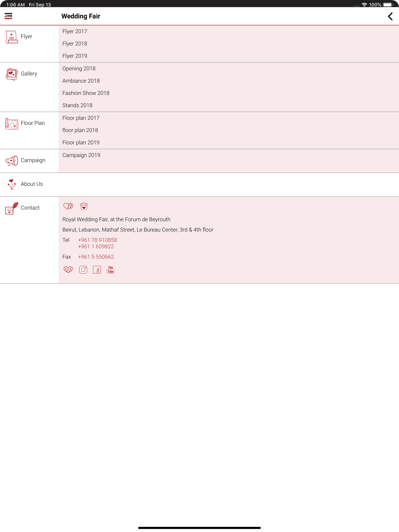Tap the Wedding Fair page title
Viewport: 399px width, 532px height.
pos(81,16)
